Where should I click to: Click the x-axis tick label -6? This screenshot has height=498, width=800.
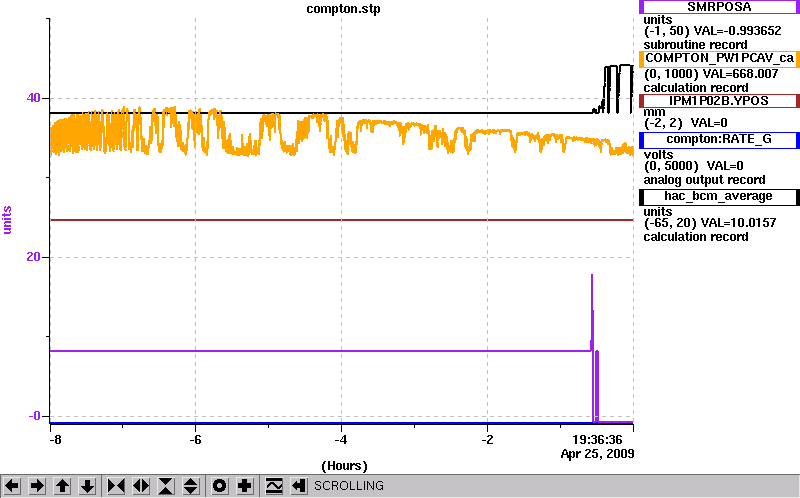coord(195,440)
